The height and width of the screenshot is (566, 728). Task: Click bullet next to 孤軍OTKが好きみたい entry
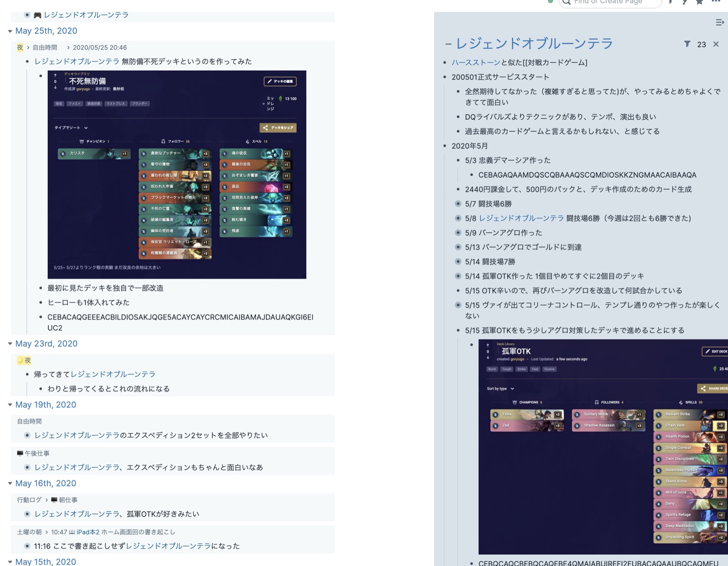[x=27, y=514]
